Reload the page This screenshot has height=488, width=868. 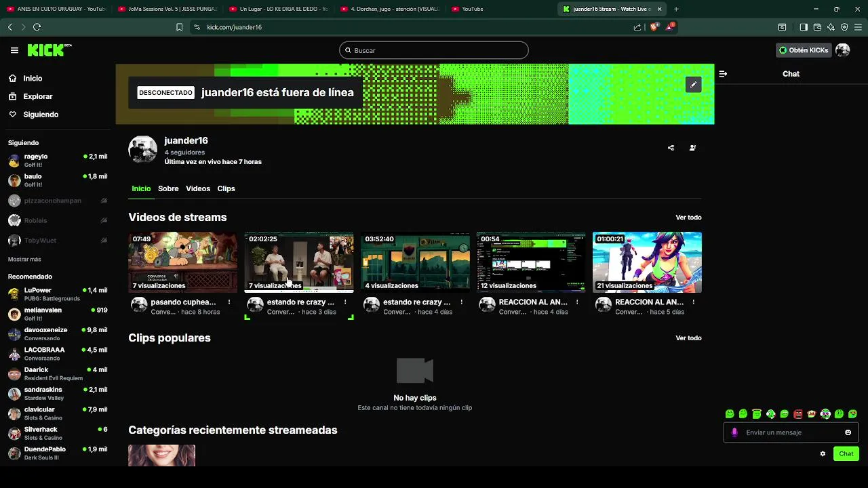pos(37,27)
